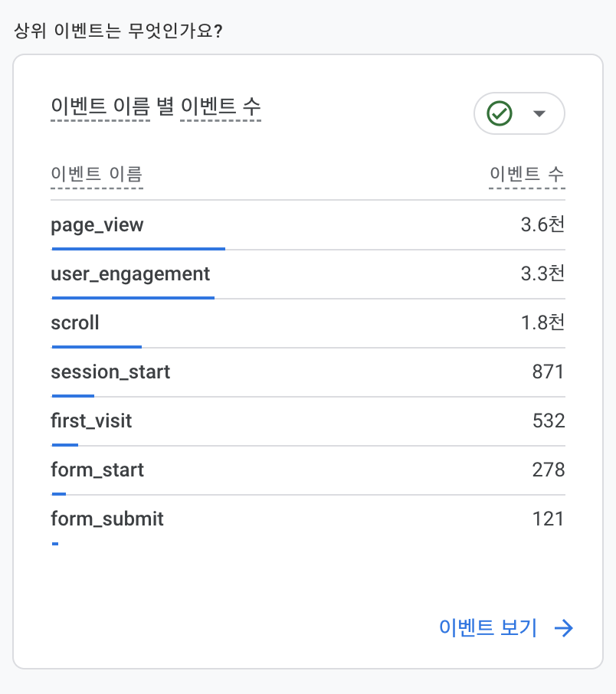Click the user_engagement blue bar
The image size is (616, 694).
point(133,297)
